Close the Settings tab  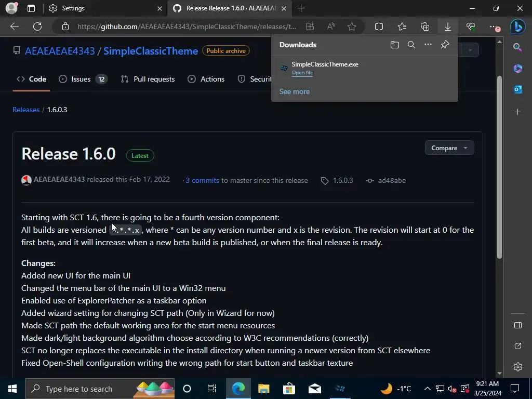pos(159,8)
